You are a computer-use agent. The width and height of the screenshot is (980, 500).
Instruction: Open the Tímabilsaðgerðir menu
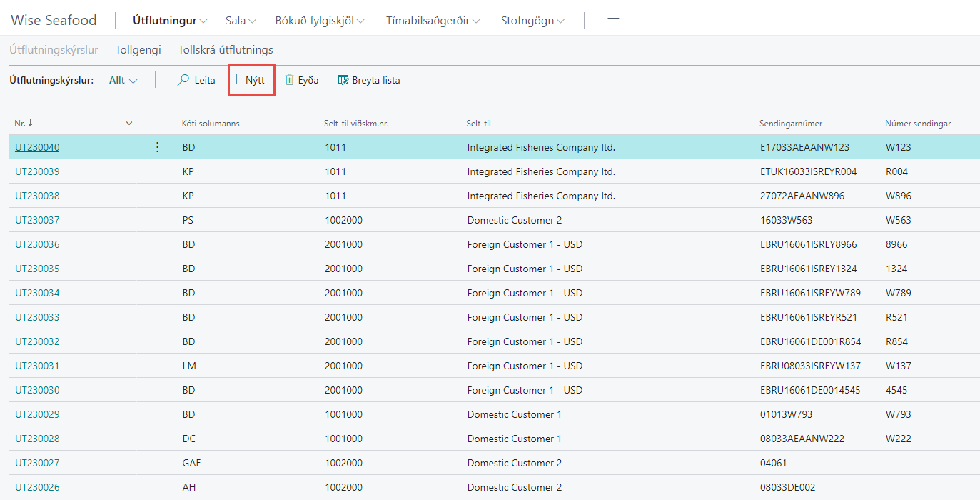tap(433, 21)
